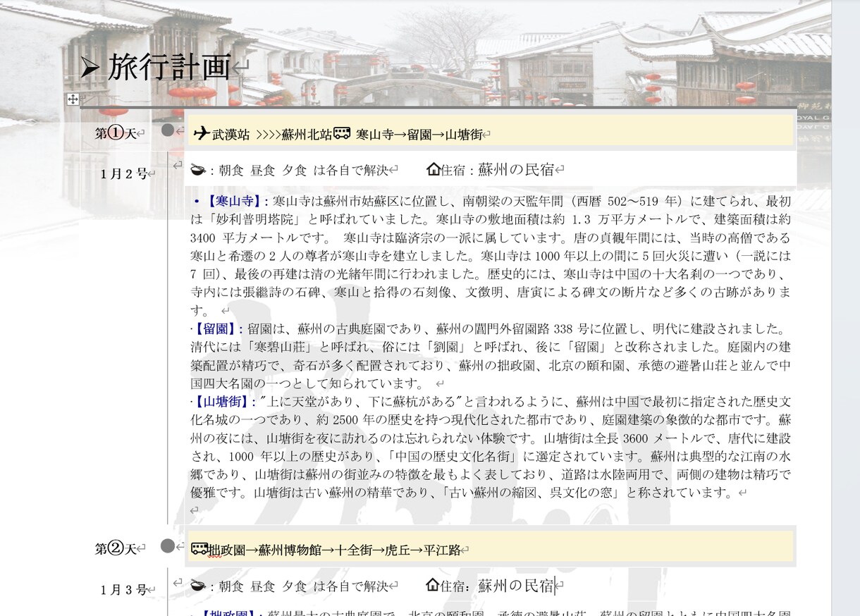860x616 pixels.
Task: Select the meal bowl icon under 1月2号
Action: tap(198, 169)
